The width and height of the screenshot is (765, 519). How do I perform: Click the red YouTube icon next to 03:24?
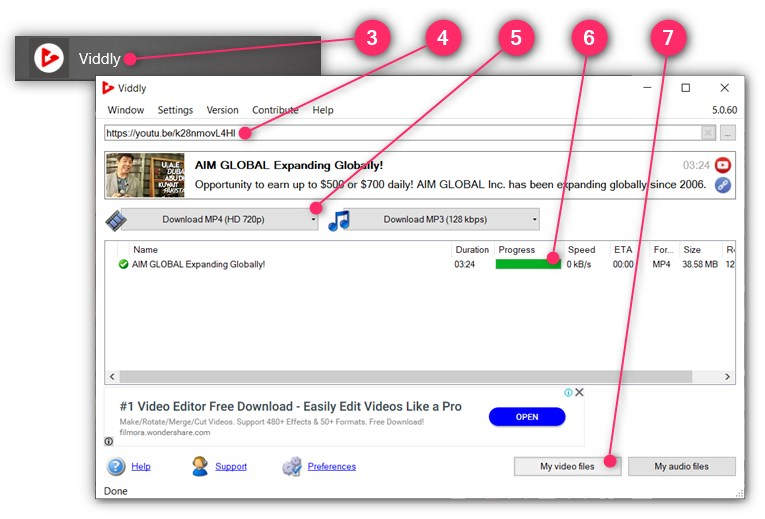point(723,165)
